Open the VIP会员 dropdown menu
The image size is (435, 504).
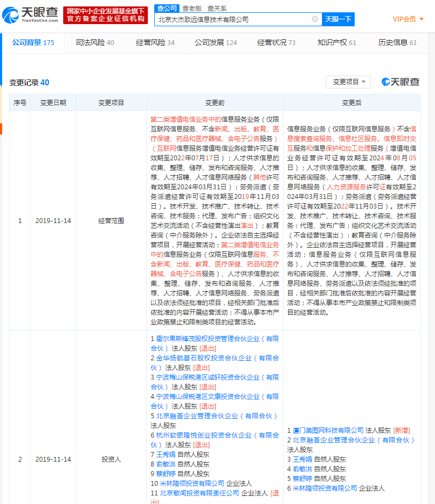pyautogui.click(x=408, y=19)
